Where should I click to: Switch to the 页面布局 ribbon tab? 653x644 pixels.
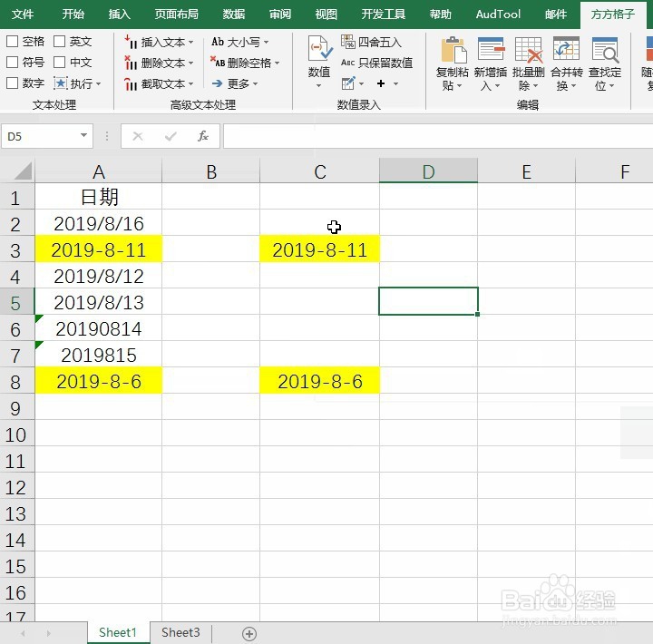[x=177, y=15]
